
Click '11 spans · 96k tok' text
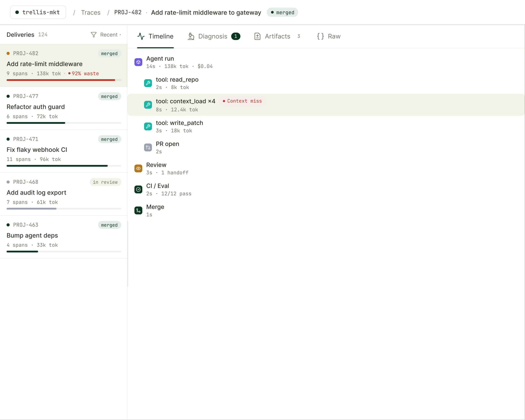(x=34, y=159)
